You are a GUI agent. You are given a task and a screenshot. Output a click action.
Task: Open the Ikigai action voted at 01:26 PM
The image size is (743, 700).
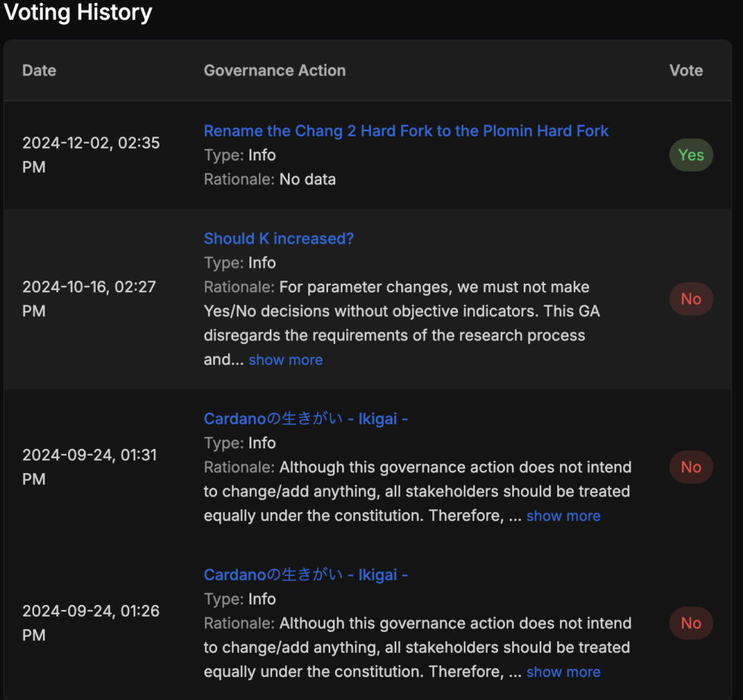tap(305, 575)
